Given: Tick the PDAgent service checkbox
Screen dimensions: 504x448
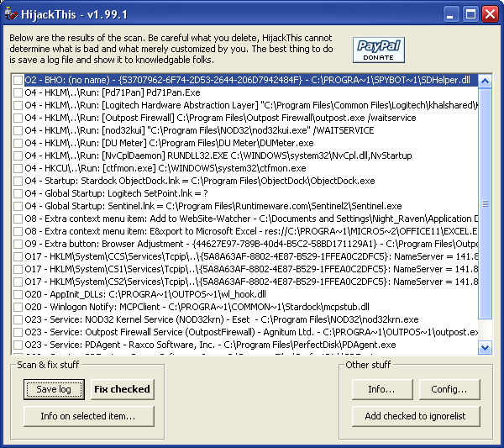Looking at the screenshot, I should coord(18,345).
